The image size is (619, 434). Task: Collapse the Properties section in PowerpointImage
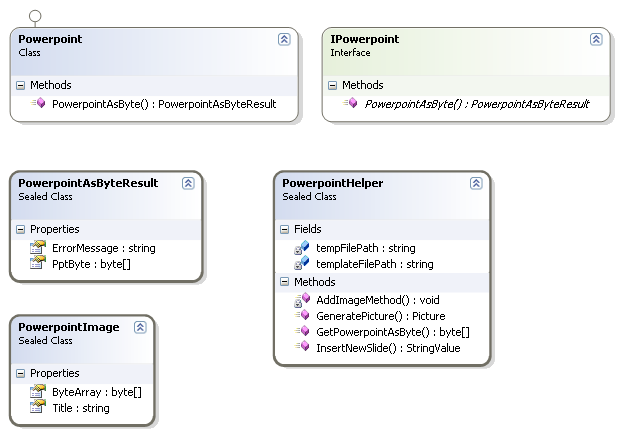[x=20, y=374]
